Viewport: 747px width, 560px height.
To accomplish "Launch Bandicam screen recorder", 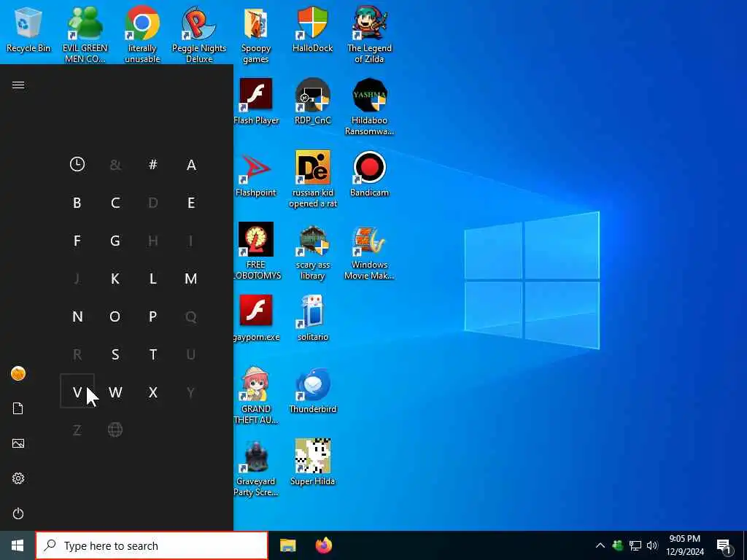I will (369, 174).
